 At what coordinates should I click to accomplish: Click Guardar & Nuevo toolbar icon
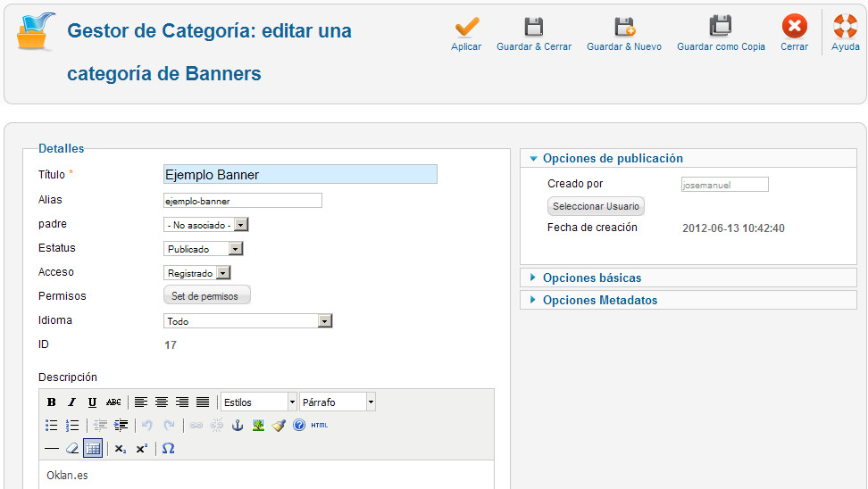point(624,27)
